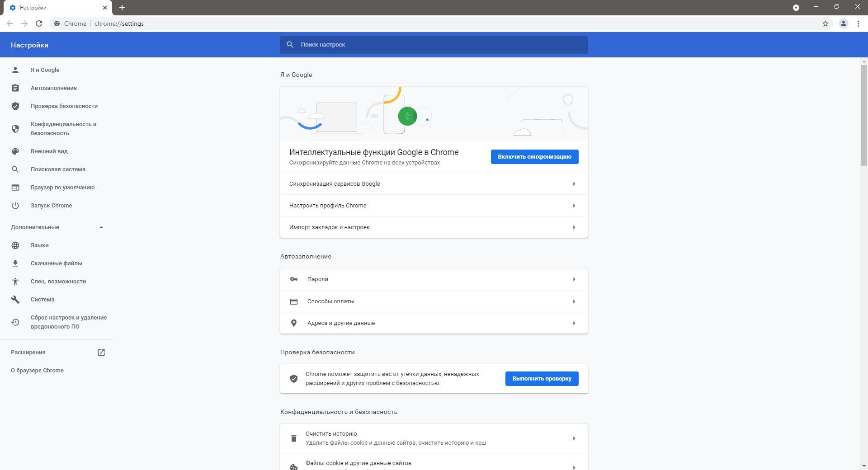The height and width of the screenshot is (470, 868).
Task: Open Настроить профиль Chrome via its arrow
Action: 574,206
